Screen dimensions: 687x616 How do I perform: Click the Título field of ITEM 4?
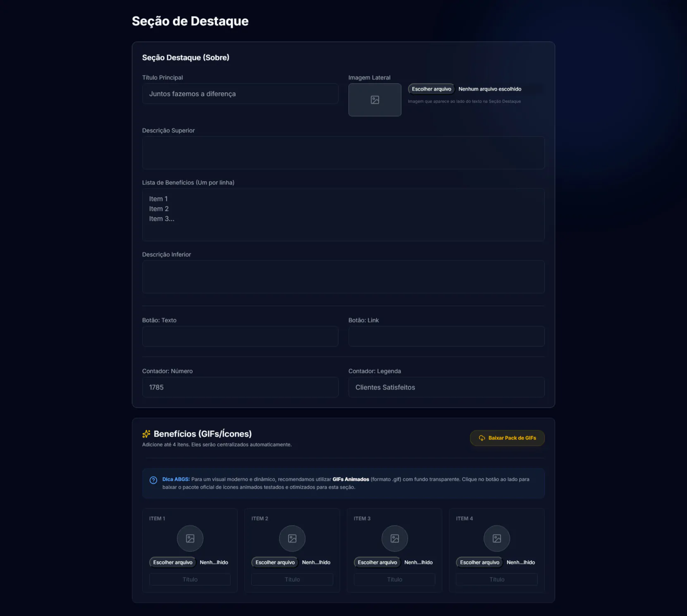tap(496, 579)
